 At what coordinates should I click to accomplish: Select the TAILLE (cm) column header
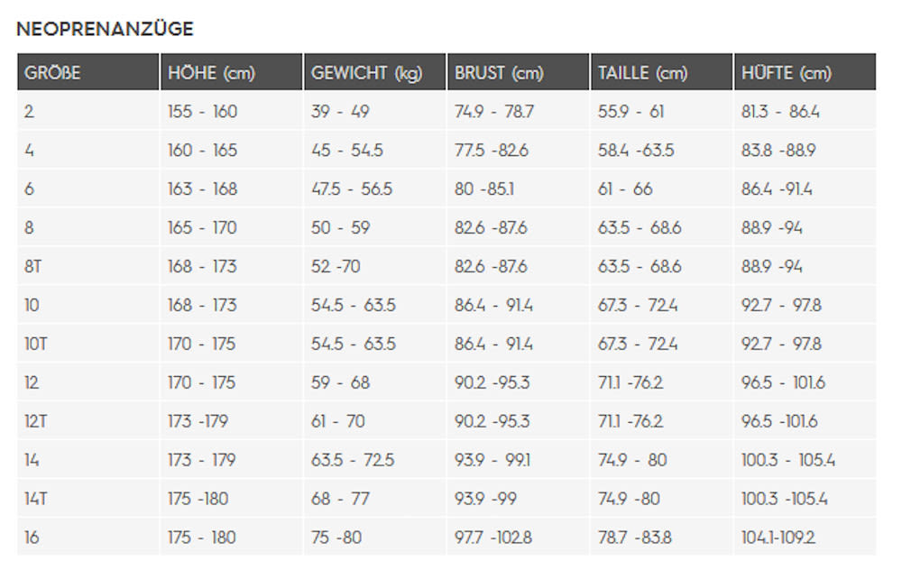click(661, 72)
